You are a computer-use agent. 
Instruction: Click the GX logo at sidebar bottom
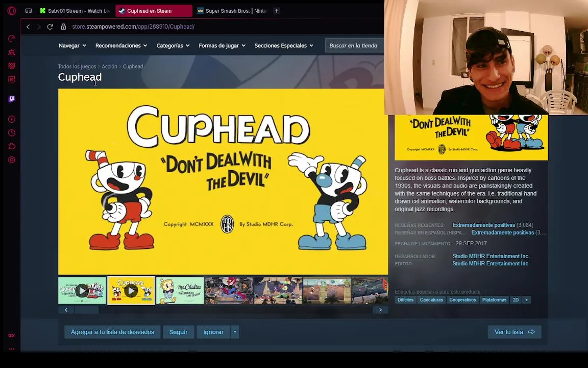click(12, 335)
